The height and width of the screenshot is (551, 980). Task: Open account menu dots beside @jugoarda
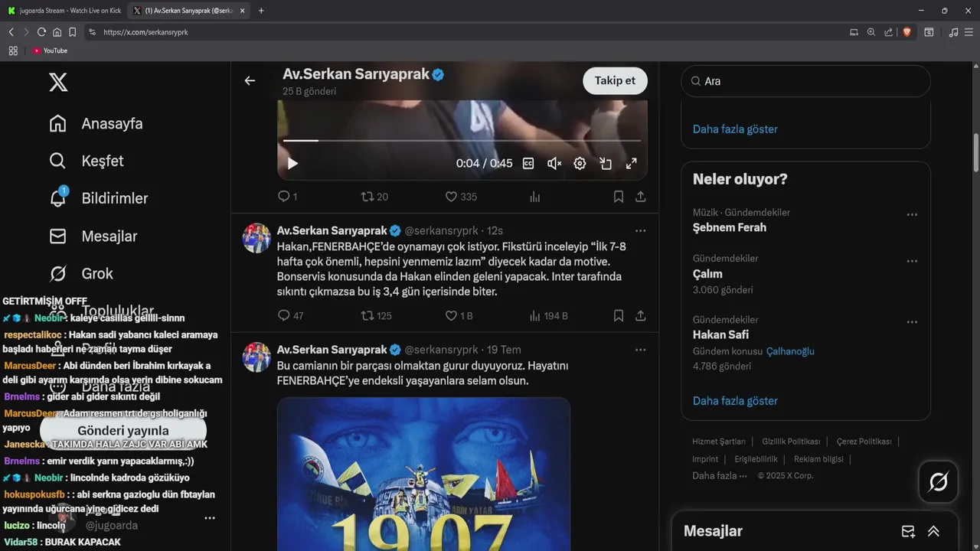pyautogui.click(x=210, y=518)
